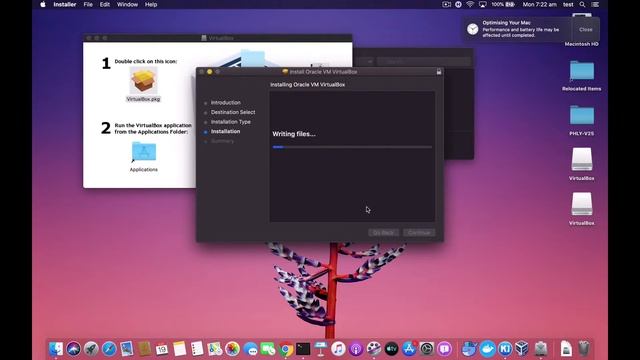Open the Edit menu

coord(105,4)
